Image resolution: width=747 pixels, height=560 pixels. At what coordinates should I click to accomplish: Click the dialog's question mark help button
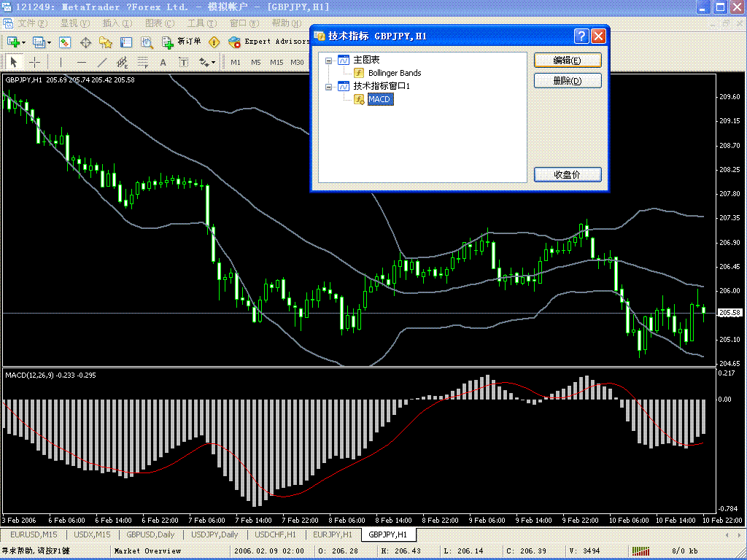581,36
